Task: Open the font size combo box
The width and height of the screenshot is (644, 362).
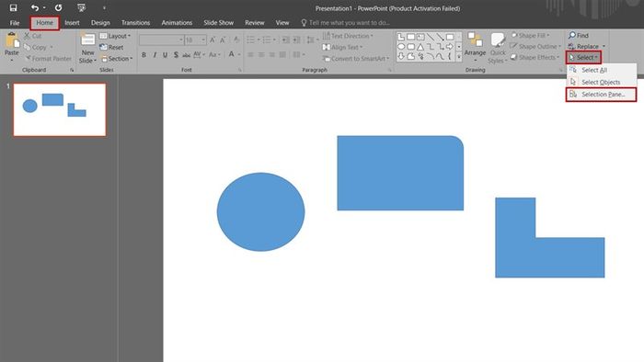Action: tap(195, 40)
